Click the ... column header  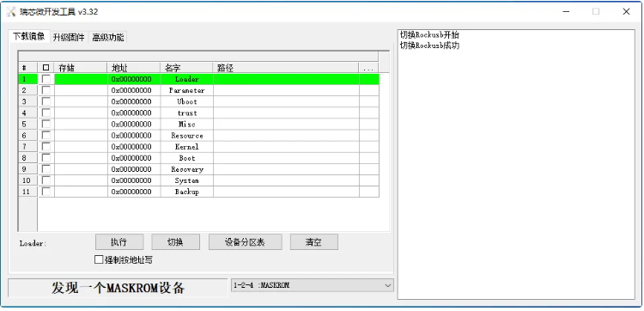click(x=368, y=68)
